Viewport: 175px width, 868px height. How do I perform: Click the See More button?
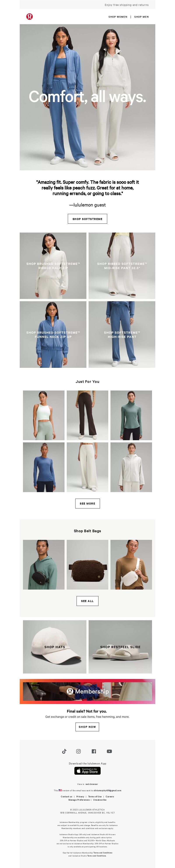tap(87, 503)
